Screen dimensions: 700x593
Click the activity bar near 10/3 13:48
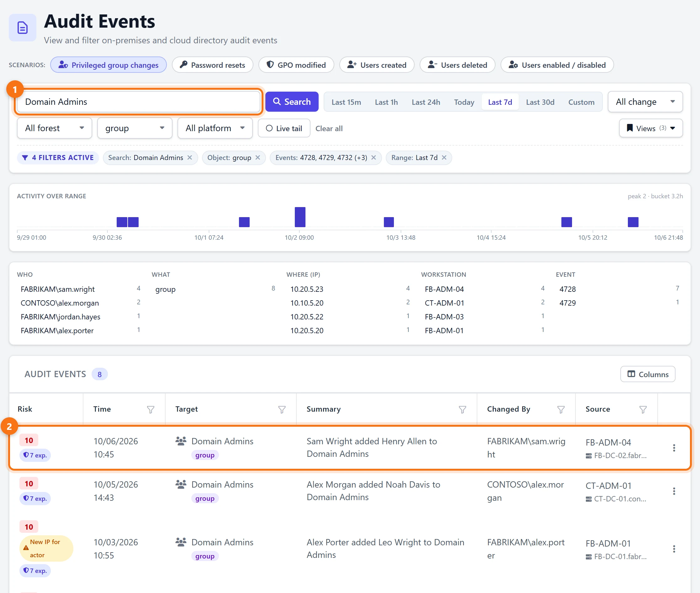coord(389,222)
